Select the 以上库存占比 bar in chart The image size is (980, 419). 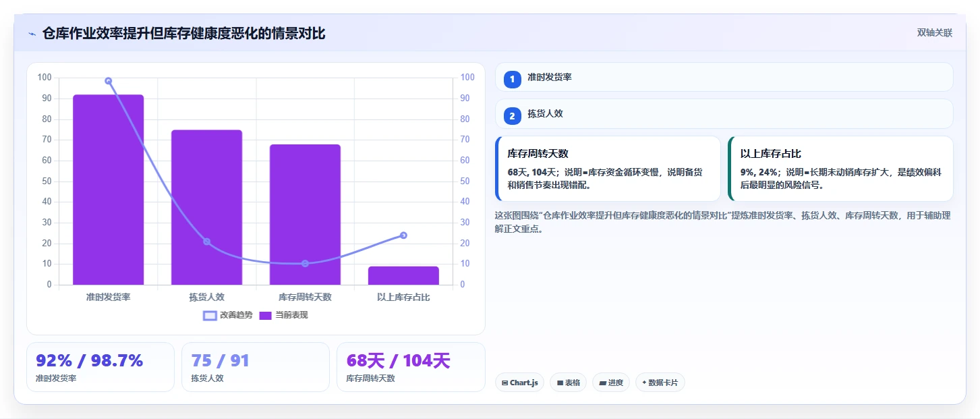pyautogui.click(x=403, y=275)
